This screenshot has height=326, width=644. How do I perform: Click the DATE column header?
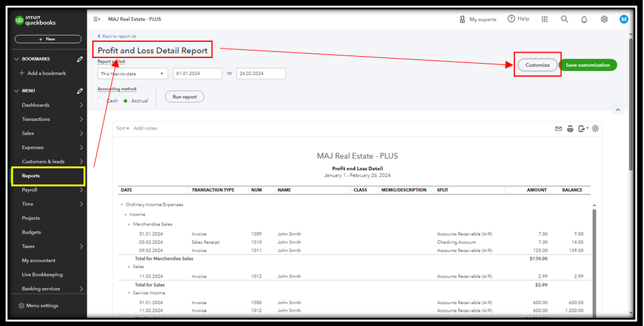tap(126, 190)
